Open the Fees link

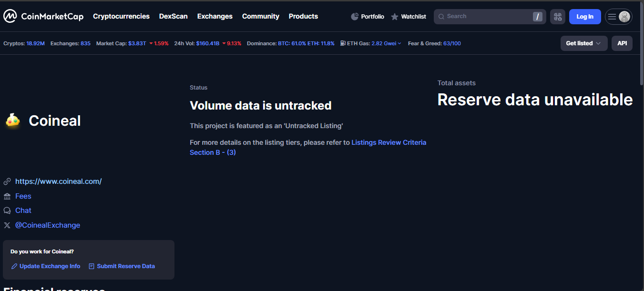coord(23,196)
